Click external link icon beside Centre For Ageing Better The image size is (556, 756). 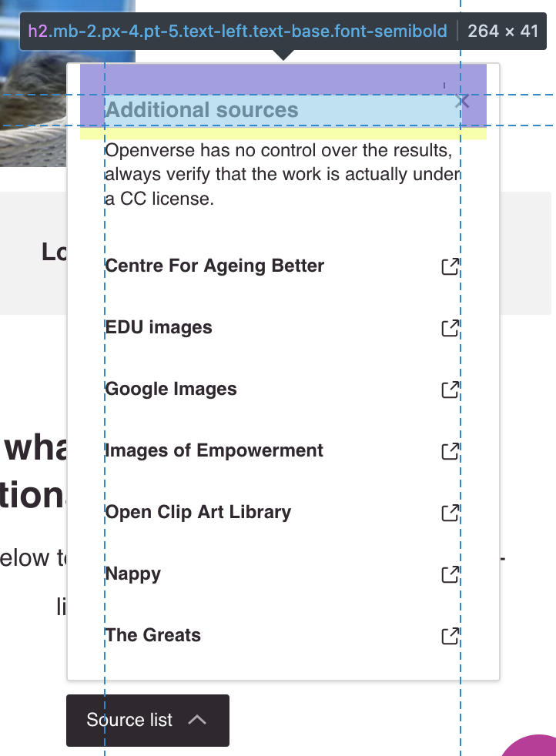coord(450,266)
